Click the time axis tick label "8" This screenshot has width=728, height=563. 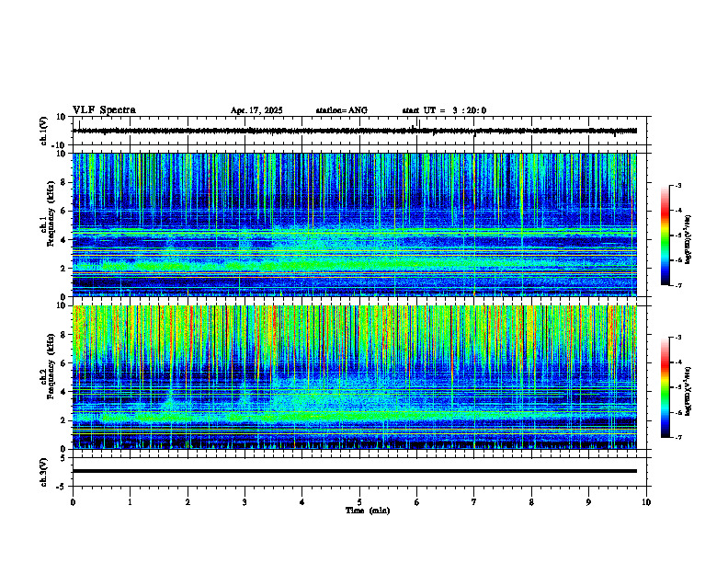[531, 502]
